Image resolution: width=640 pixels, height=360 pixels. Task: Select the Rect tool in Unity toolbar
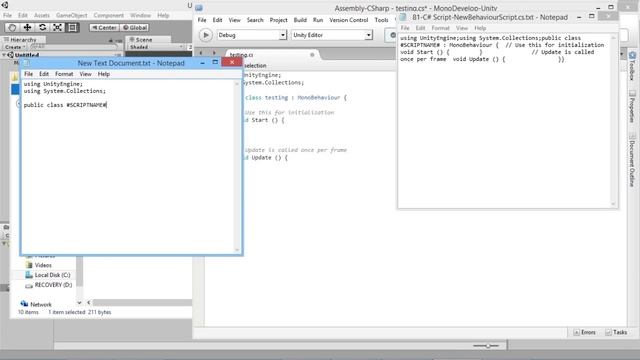[x=72, y=27]
